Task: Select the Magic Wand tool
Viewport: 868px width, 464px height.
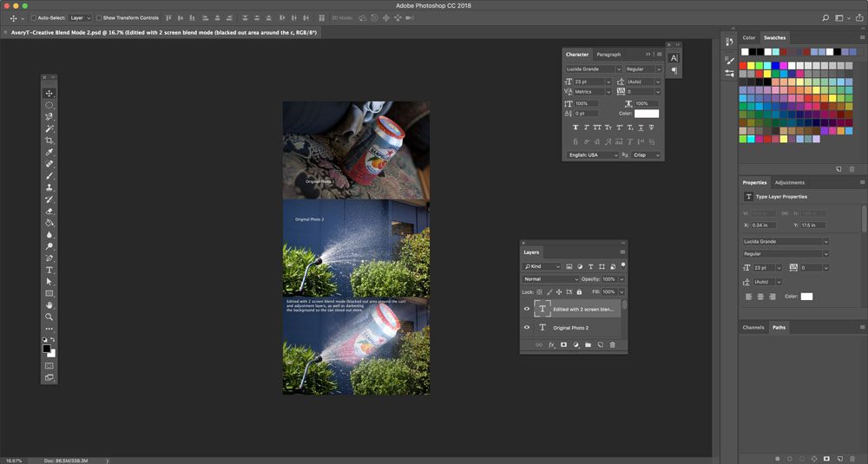Action: [x=49, y=129]
